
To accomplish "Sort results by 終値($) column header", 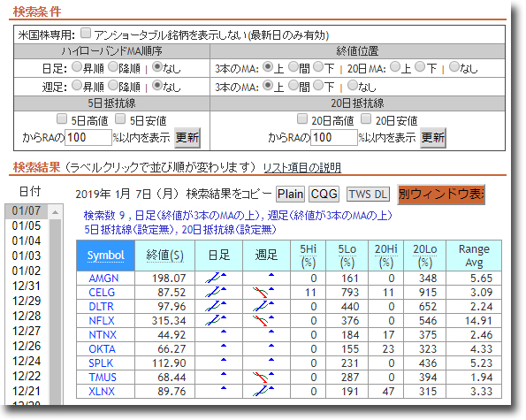I will [164, 256].
